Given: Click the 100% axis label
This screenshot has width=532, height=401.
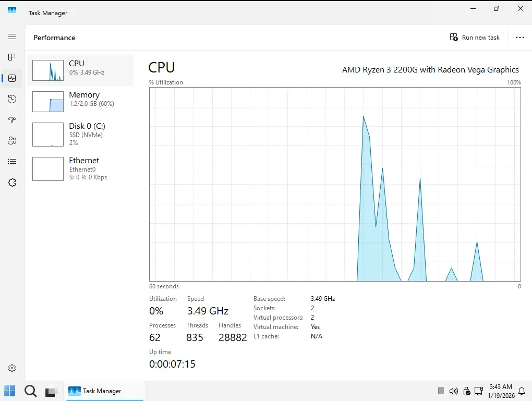Looking at the screenshot, I should pos(514,82).
